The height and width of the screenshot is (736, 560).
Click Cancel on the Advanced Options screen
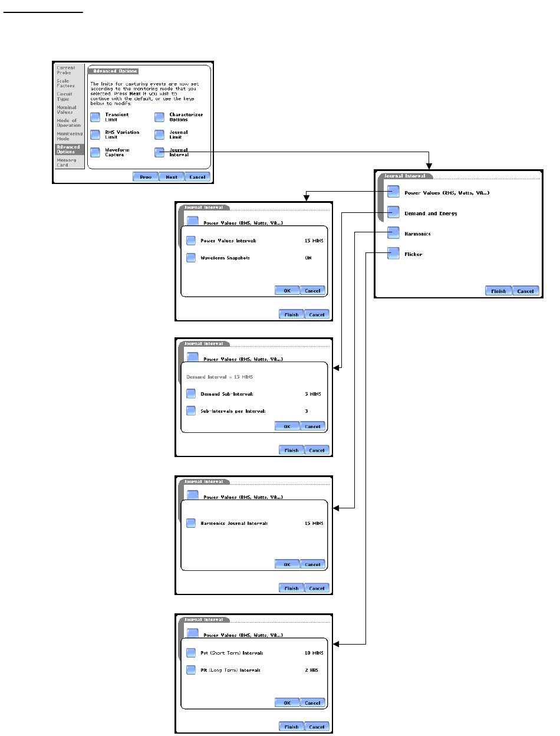tap(197, 176)
